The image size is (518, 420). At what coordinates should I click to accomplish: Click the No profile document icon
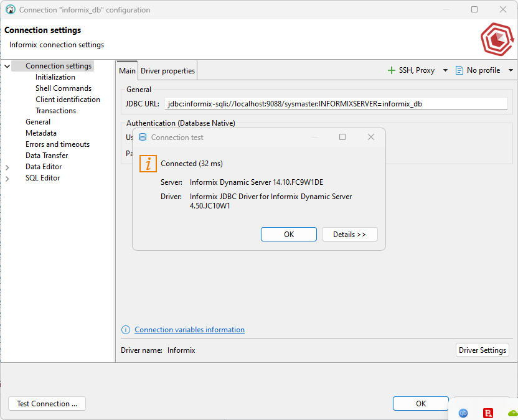459,70
